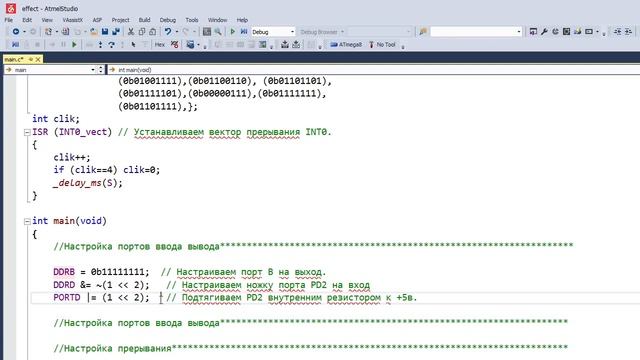Click the Decrease Indent icon

(x=617, y=31)
